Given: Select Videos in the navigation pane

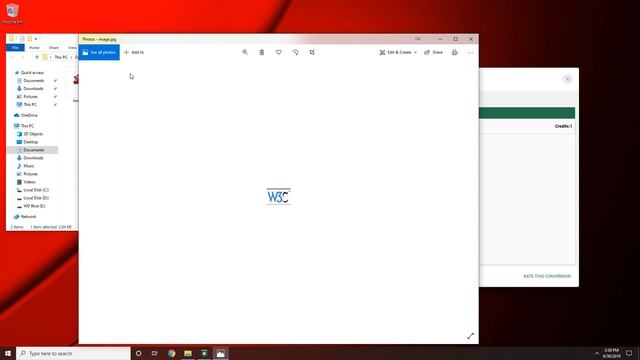Looking at the screenshot, I should (29, 182).
